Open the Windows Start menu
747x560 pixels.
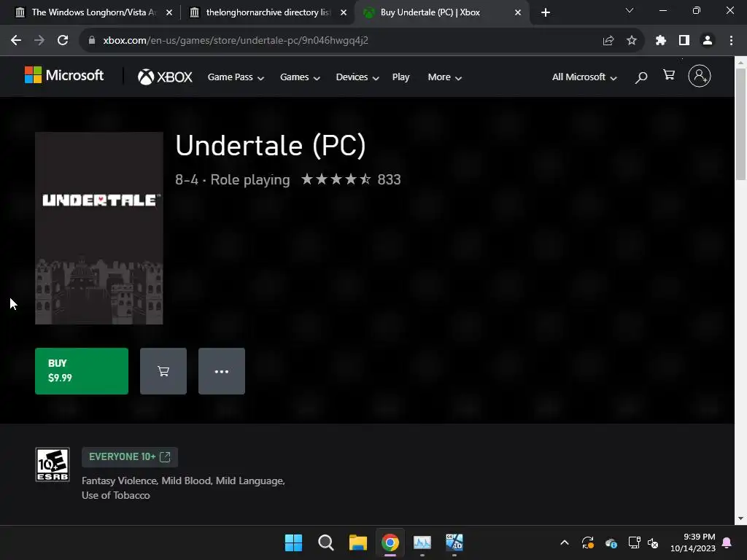pyautogui.click(x=293, y=542)
